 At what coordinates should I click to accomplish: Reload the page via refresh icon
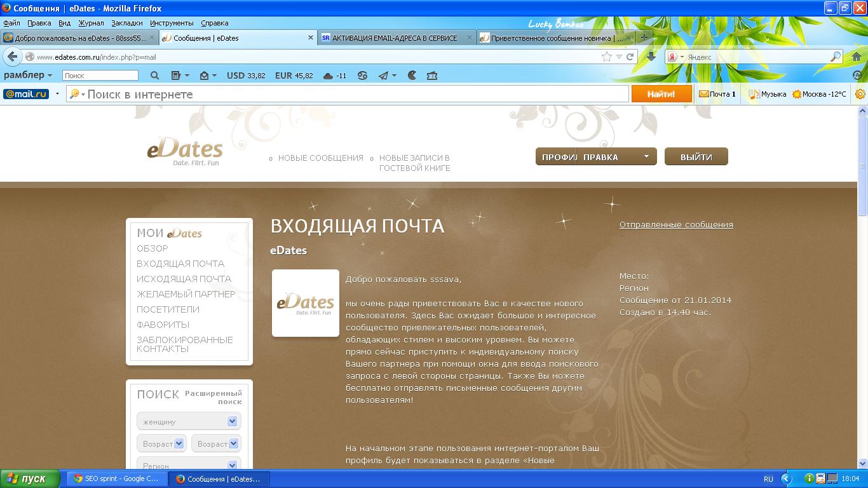(x=630, y=57)
